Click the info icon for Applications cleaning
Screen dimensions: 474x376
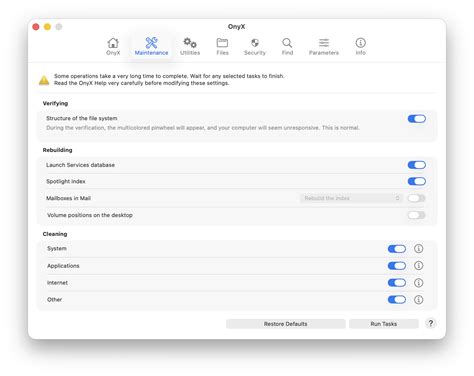tap(419, 266)
